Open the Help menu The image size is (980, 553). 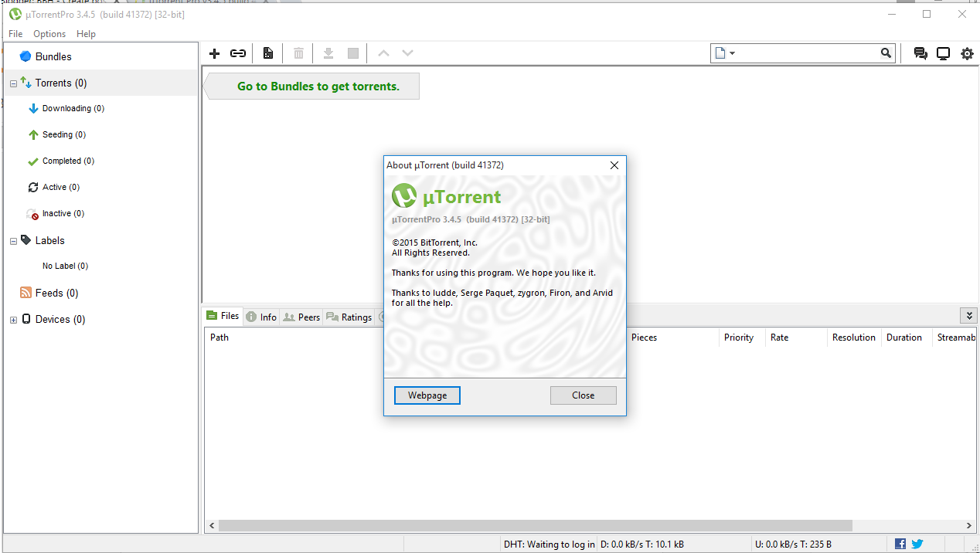(x=87, y=34)
